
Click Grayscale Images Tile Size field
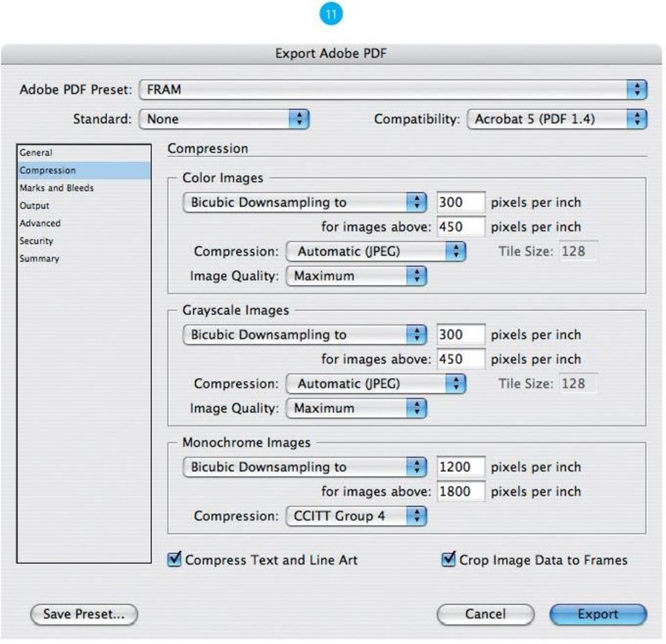coord(578,384)
